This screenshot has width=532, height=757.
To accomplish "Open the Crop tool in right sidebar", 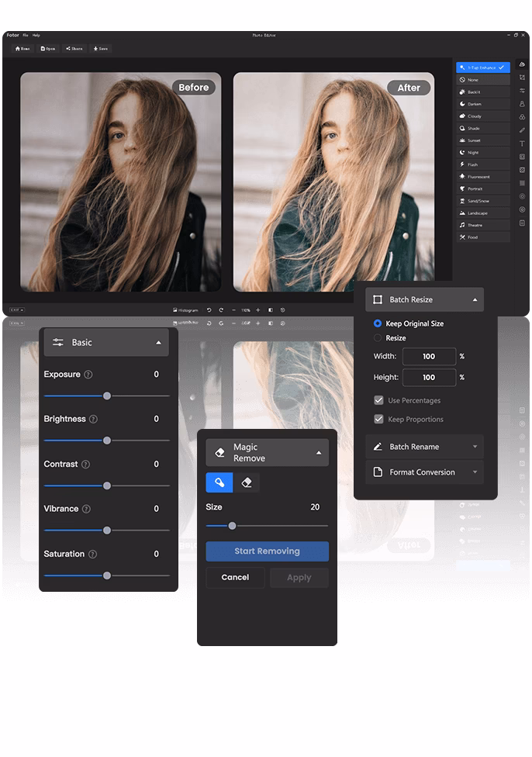I will [522, 78].
